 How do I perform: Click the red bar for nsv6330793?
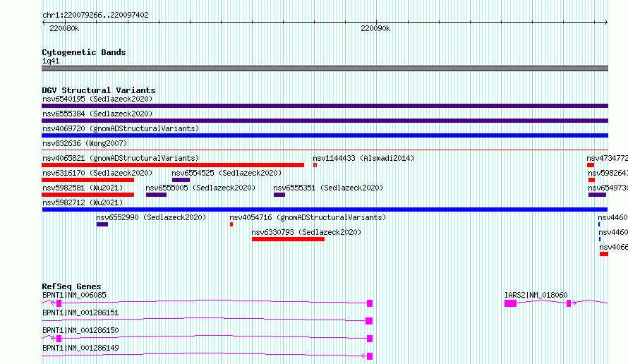(288, 239)
